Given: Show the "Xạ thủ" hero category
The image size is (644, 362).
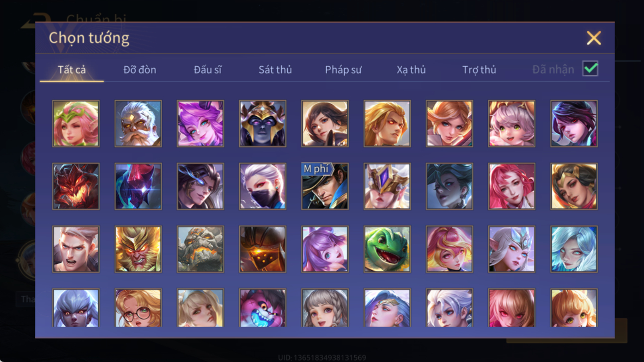Looking at the screenshot, I should (x=411, y=70).
